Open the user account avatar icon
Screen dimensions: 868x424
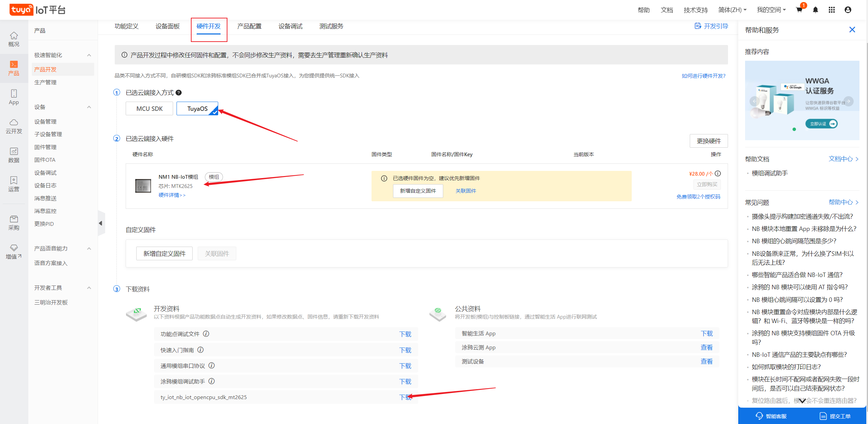848,10
